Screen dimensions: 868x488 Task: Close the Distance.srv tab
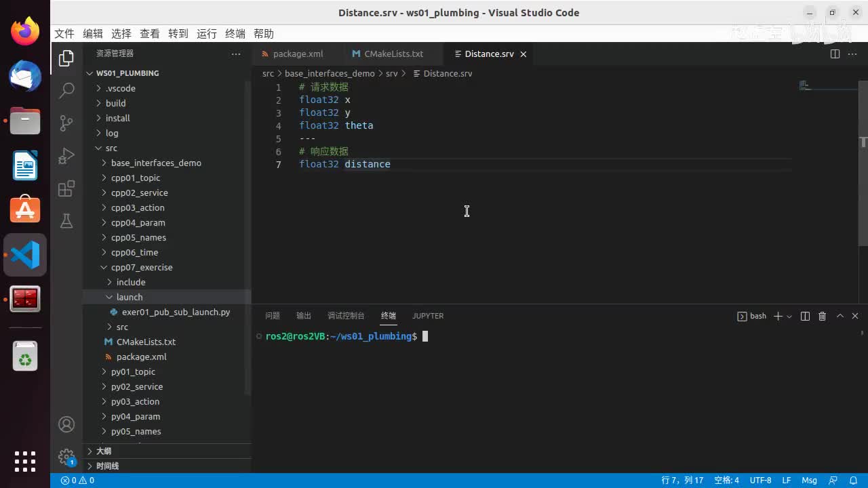click(524, 54)
